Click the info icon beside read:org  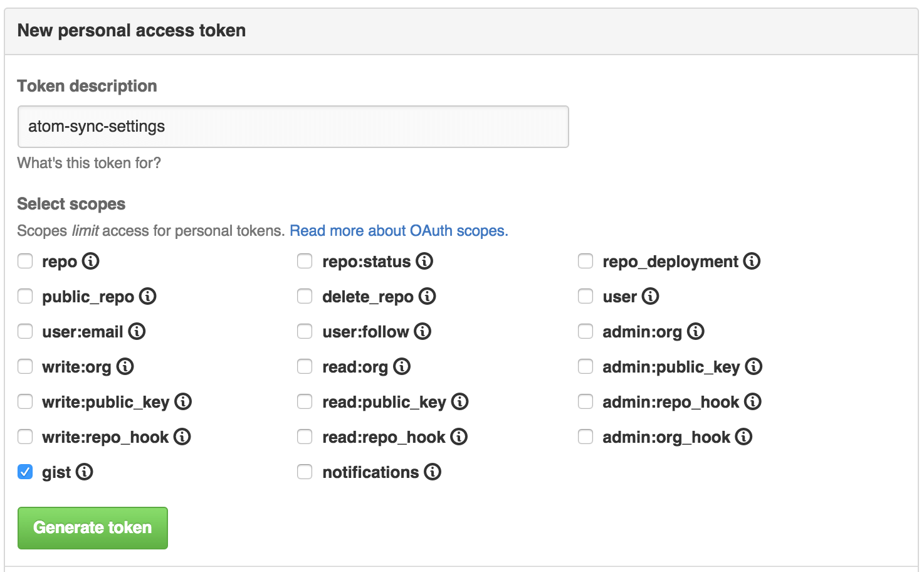[402, 366]
